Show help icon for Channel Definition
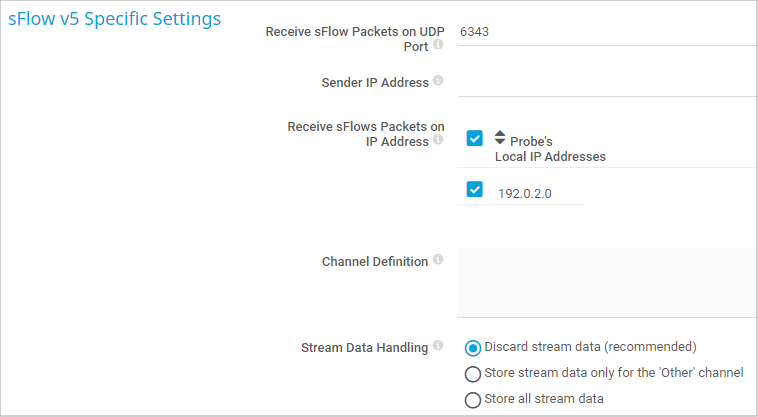The width and height of the screenshot is (758, 417). click(x=438, y=260)
